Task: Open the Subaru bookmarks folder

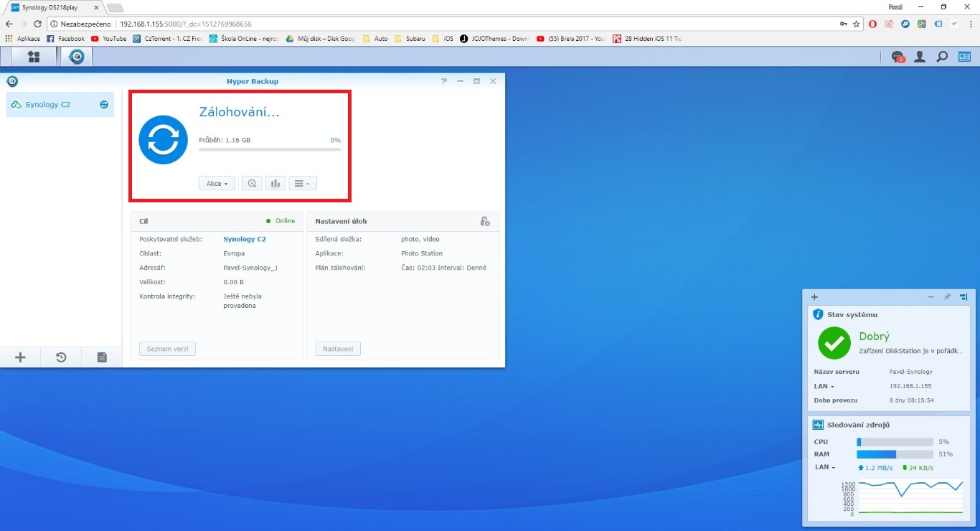Action: point(410,39)
